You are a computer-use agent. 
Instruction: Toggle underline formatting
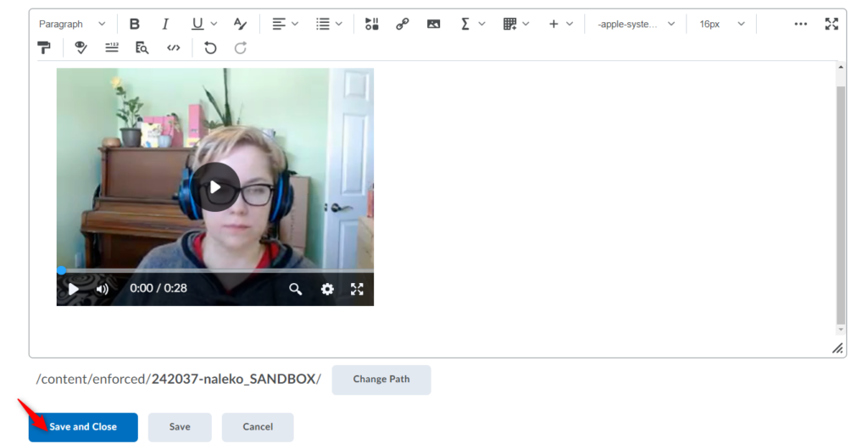(198, 24)
